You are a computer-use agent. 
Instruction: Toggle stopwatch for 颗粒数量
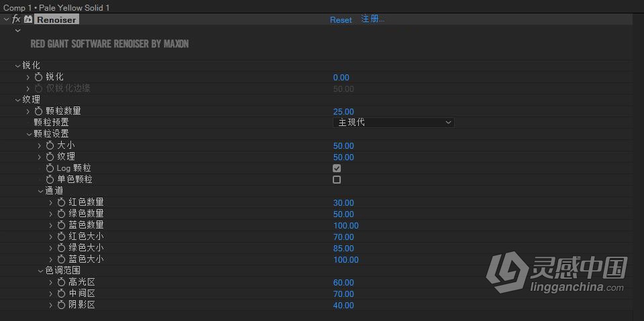(39, 111)
